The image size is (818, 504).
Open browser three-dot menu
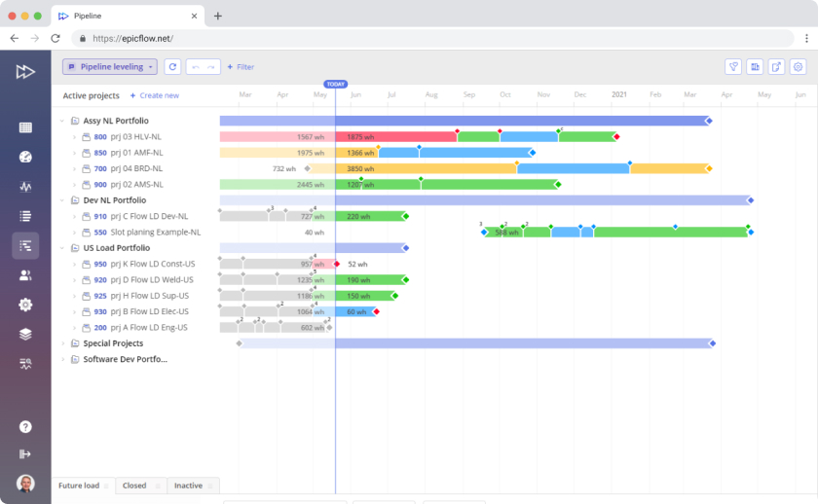(806, 38)
